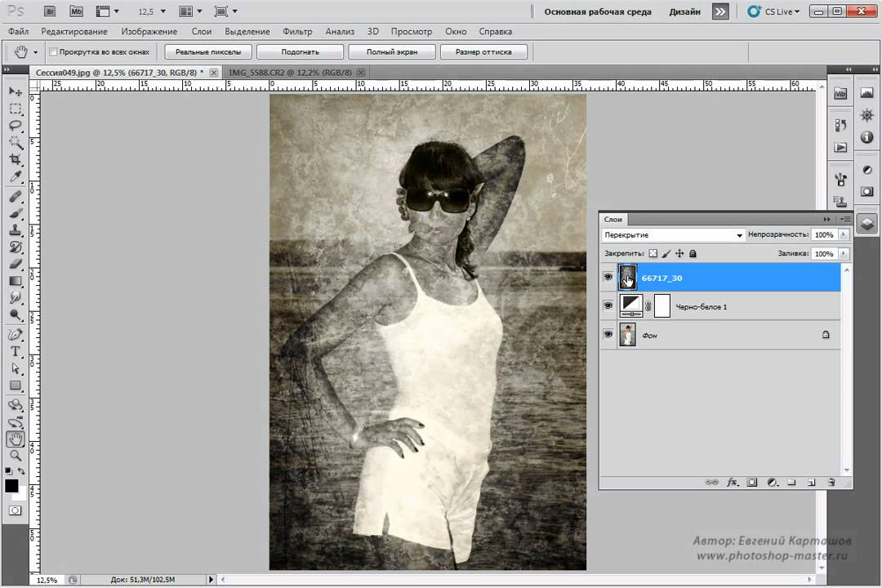Open the Заливка fill slider arrow

pyautogui.click(x=843, y=254)
